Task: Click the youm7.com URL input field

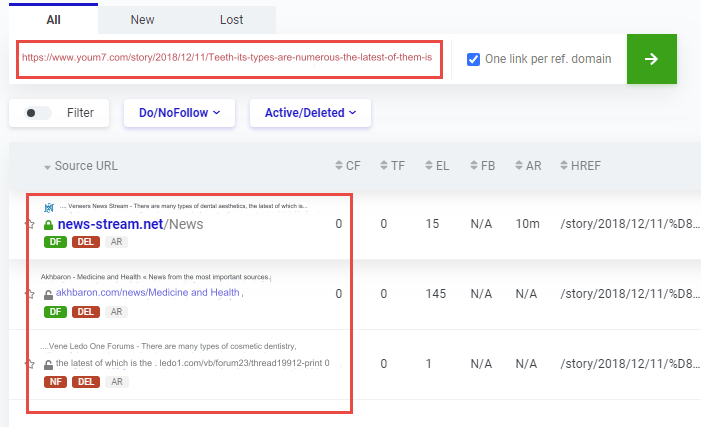Action: coord(229,59)
